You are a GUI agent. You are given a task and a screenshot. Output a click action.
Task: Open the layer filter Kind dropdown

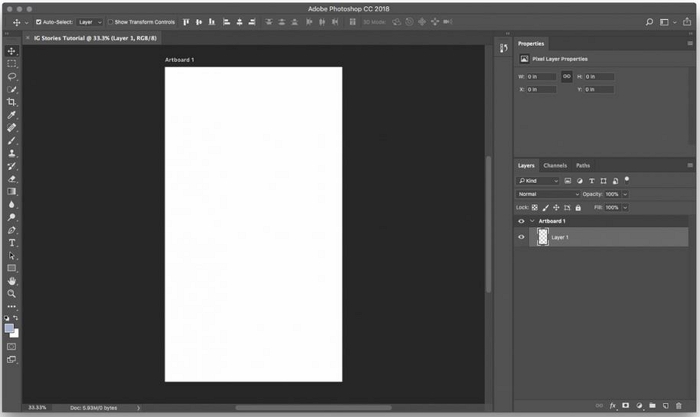pos(538,181)
